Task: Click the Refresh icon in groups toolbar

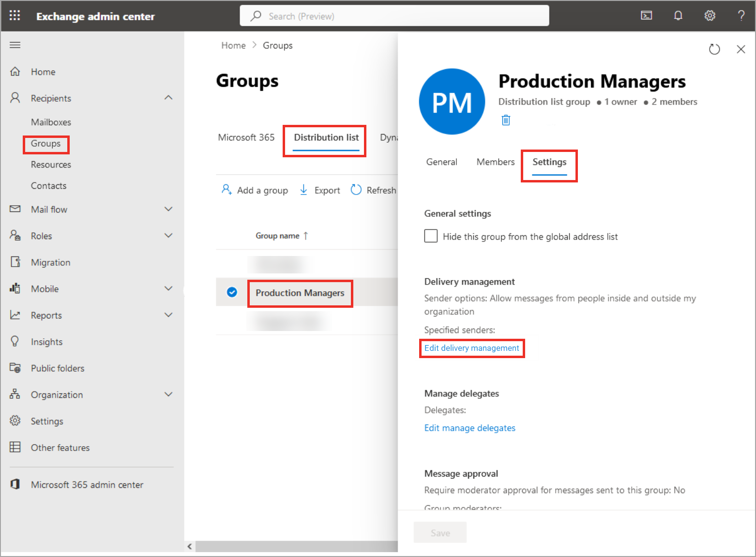Action: pos(356,190)
